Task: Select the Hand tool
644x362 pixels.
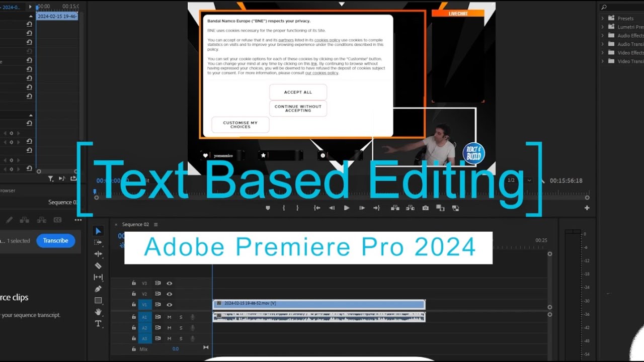Action: tap(99, 312)
